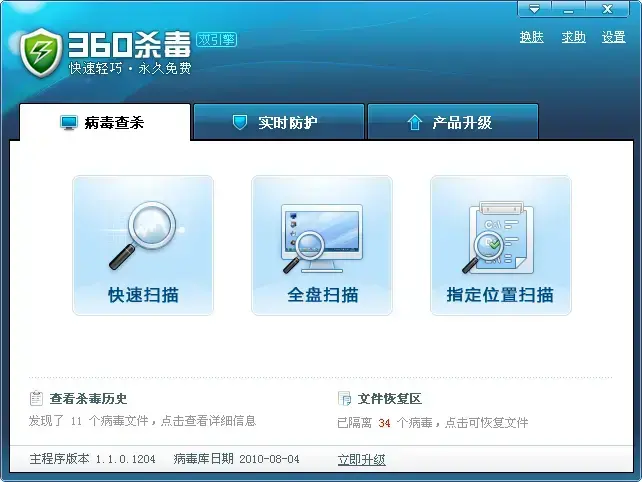Open 查看杀毒历史 history heading

point(88,398)
